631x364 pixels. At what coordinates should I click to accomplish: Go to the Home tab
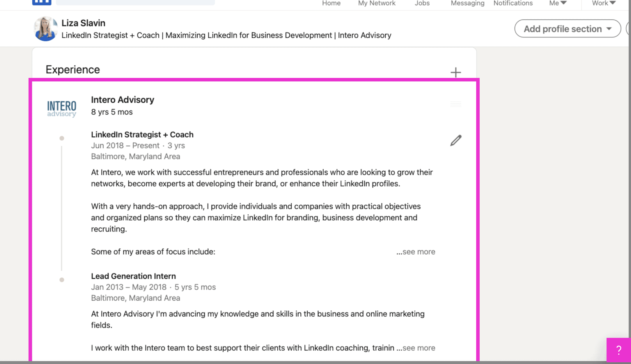[x=331, y=3]
